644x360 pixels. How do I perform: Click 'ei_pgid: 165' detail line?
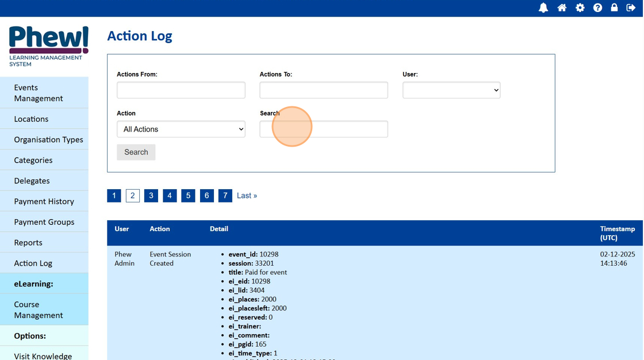[x=247, y=344]
